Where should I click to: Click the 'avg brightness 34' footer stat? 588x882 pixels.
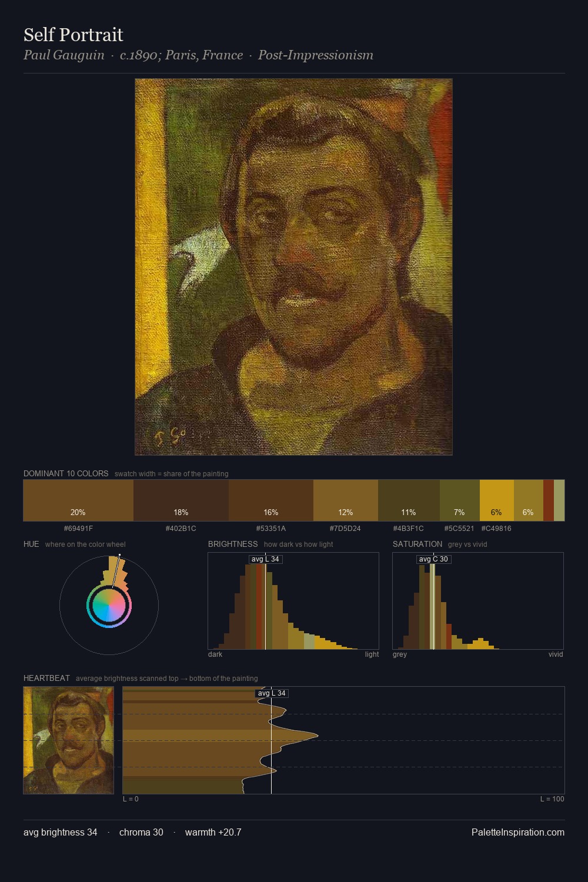tap(61, 832)
